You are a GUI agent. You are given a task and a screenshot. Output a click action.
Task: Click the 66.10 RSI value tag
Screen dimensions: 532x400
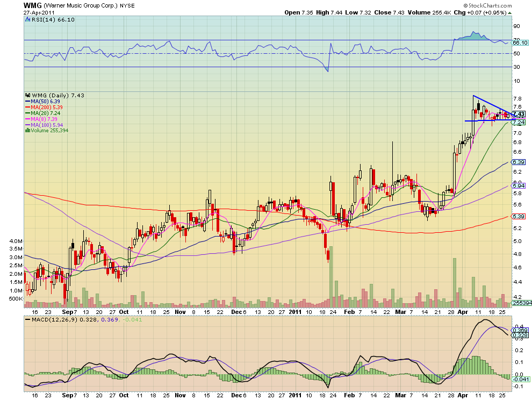[520, 43]
